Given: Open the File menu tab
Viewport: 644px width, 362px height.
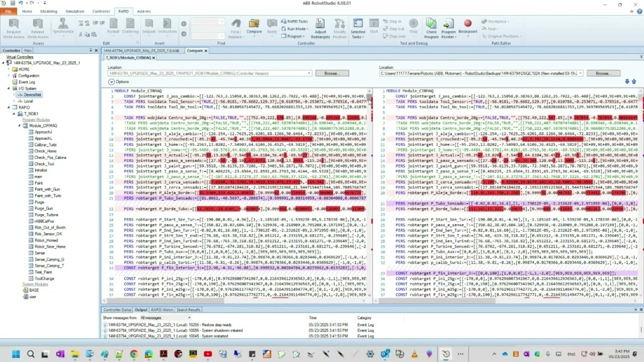Looking at the screenshot, I should (x=8, y=11).
